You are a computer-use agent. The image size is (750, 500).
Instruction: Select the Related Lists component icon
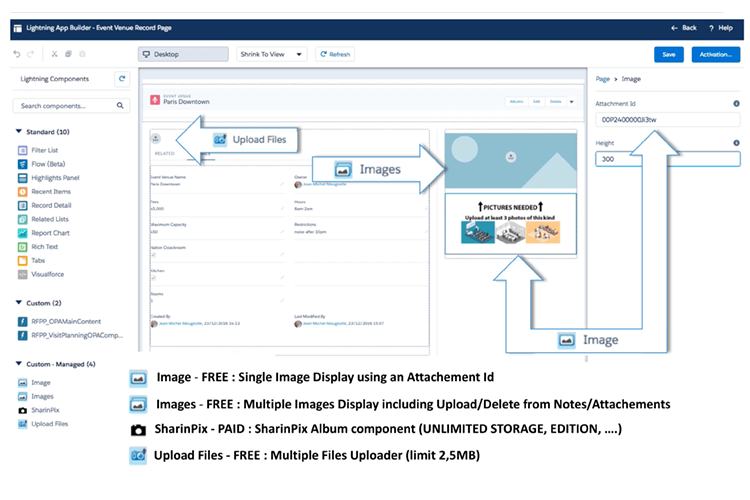[x=22, y=220]
